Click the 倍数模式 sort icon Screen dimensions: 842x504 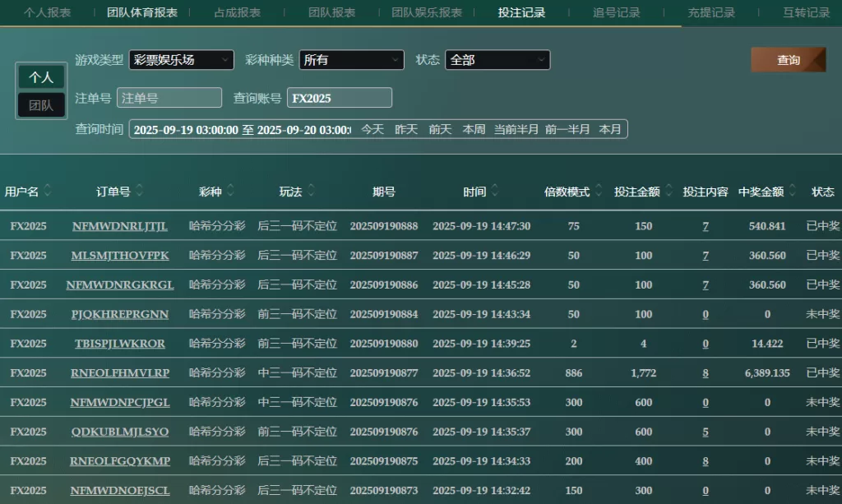coord(598,192)
